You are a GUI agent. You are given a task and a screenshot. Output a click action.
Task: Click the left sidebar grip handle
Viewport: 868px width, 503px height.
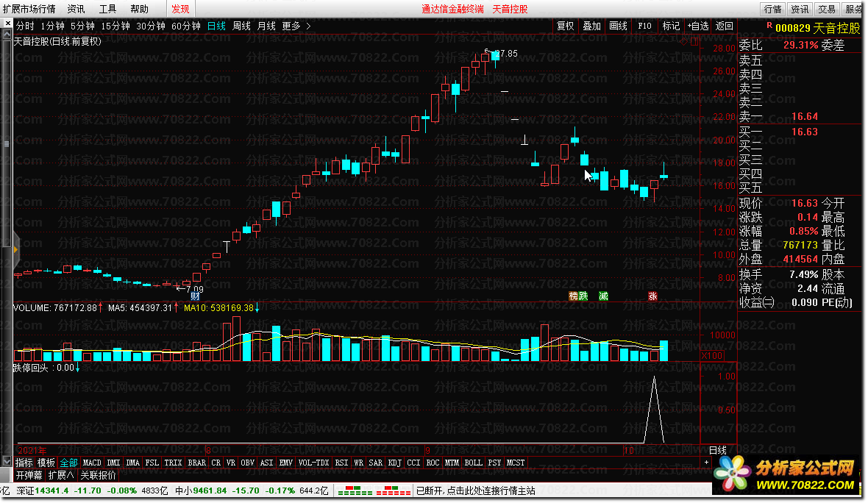[7, 144]
